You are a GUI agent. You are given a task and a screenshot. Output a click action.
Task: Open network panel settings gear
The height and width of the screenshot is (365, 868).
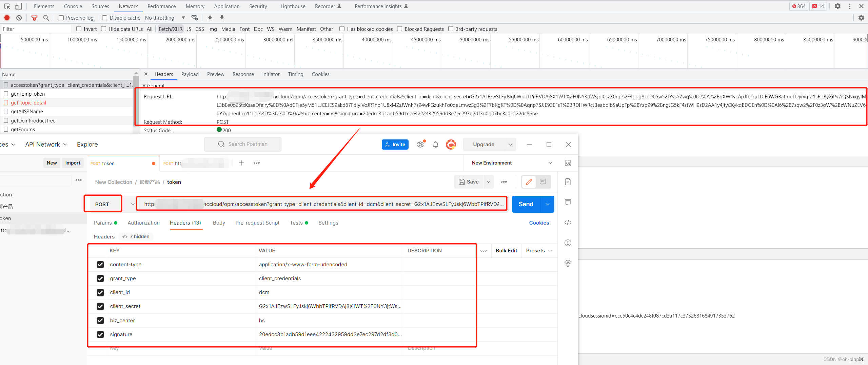[861, 18]
